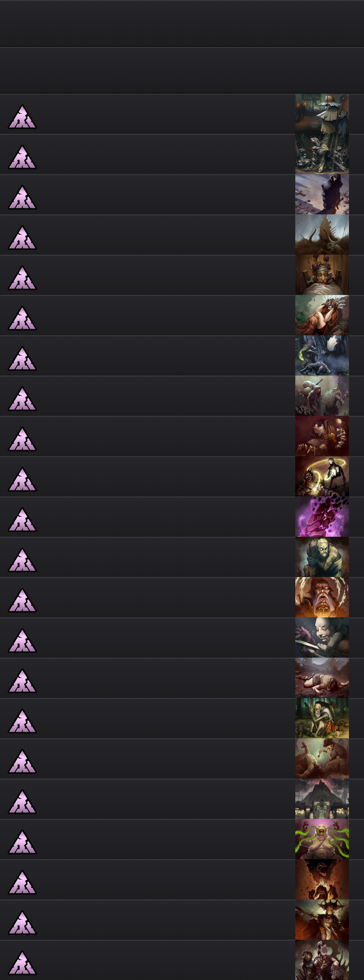Viewport: 364px width, 980px height.
Task: Click the pink triangle icon beside the fiery screaming mouth artwork
Action: (22, 882)
